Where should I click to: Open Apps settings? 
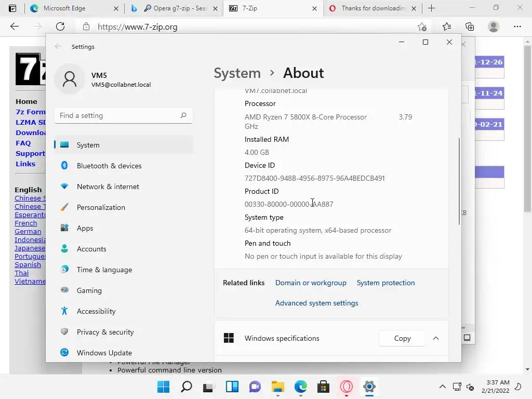tap(124, 228)
